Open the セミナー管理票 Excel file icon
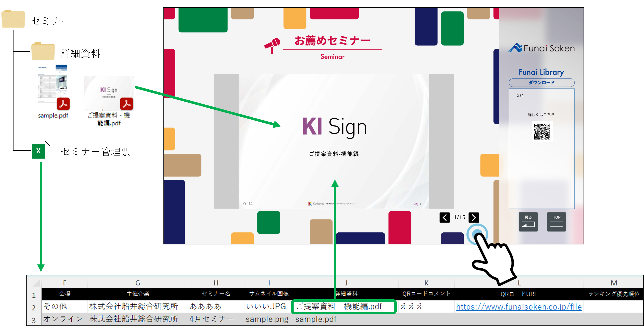 [41, 150]
